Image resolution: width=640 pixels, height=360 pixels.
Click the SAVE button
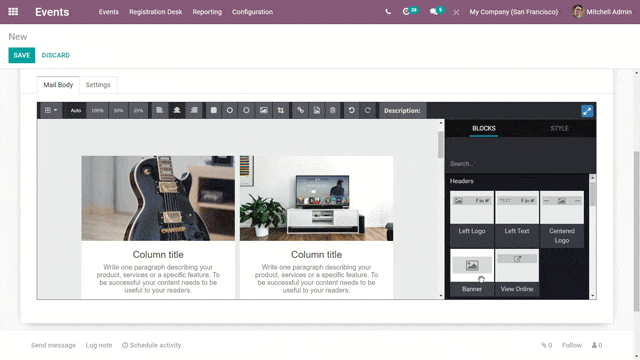(x=22, y=55)
